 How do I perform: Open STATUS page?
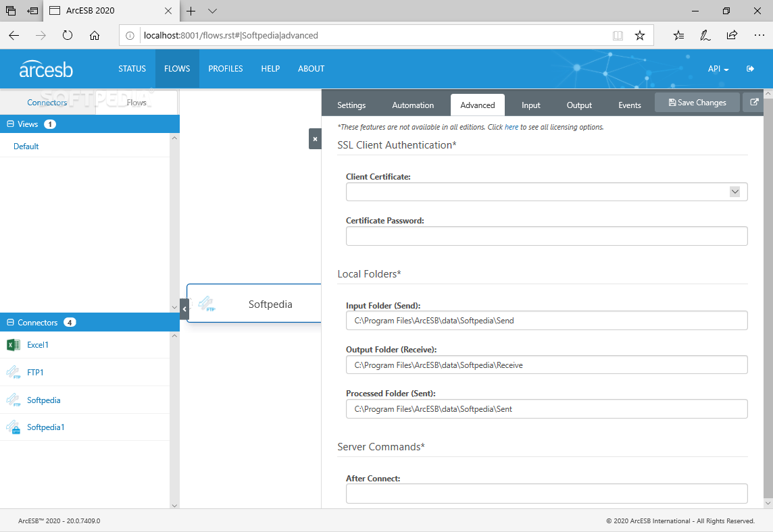(x=132, y=69)
